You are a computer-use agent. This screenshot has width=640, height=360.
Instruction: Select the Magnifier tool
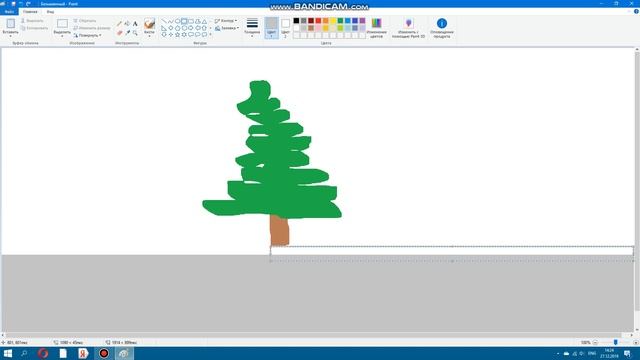pyautogui.click(x=135, y=33)
